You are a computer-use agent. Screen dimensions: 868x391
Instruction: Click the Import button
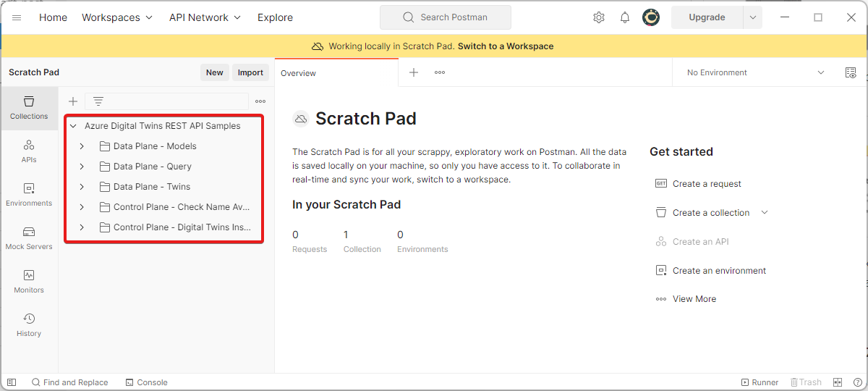coord(251,72)
